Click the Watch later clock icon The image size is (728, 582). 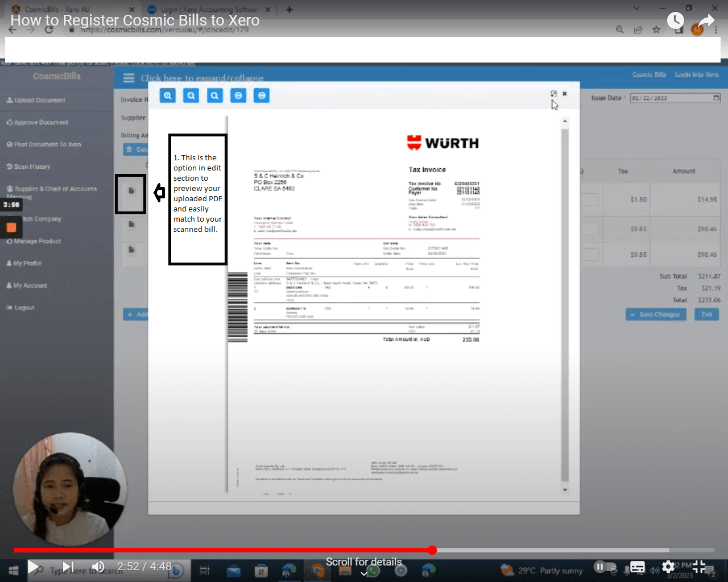coord(675,21)
